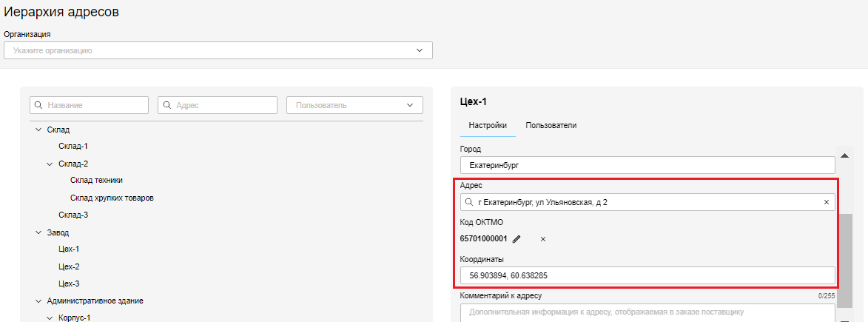This screenshot has width=868, height=322.
Task: Collapse the Склад tree node
Action: [38, 130]
